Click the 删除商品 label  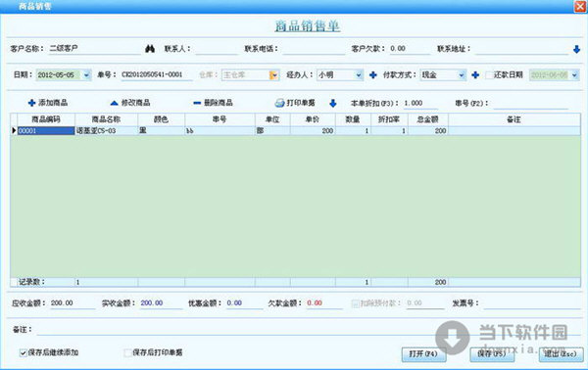[219, 103]
